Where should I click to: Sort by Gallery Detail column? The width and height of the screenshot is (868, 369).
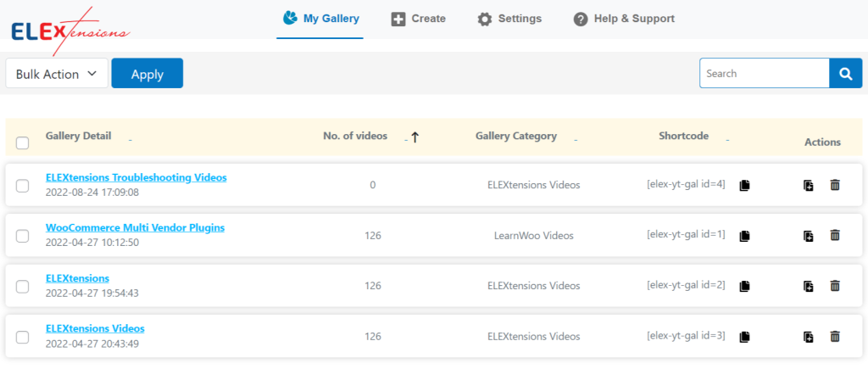79,137
